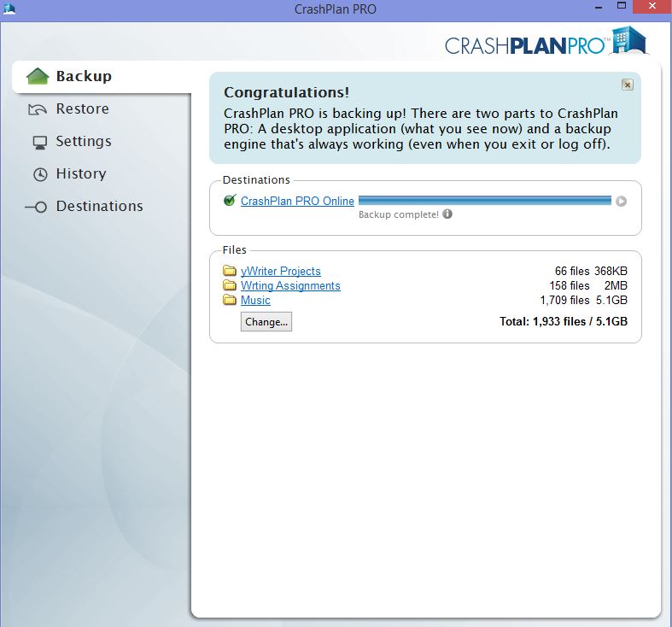Open the Music folder link
Image resolution: width=672 pixels, height=627 pixels.
pyautogui.click(x=255, y=300)
